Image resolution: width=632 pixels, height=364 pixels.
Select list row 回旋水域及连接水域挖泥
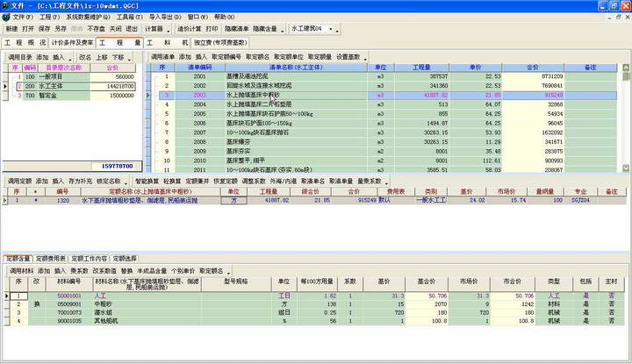(x=387, y=86)
